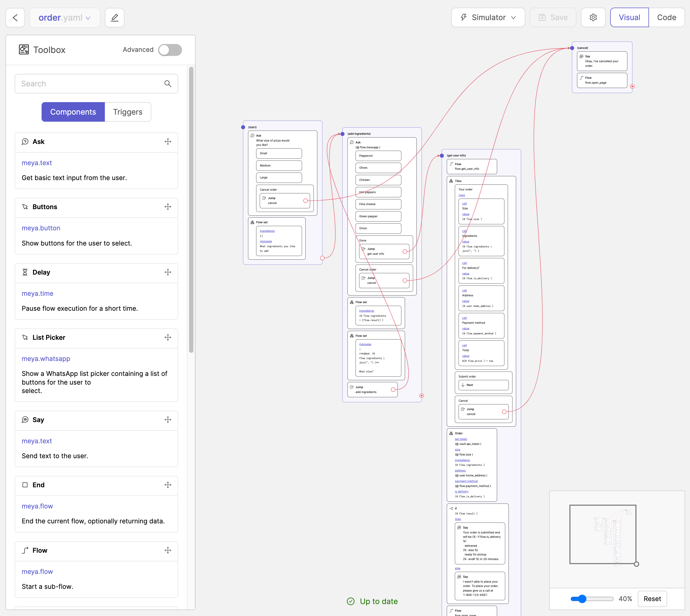Click the Delay hourglass icon
Screen dimensions: 690x616
[25, 272]
